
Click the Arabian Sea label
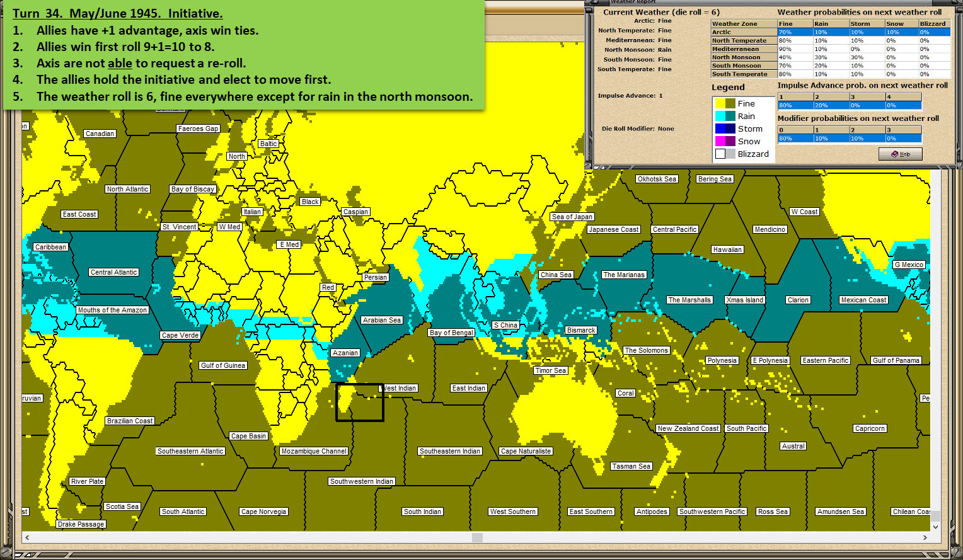point(382,320)
